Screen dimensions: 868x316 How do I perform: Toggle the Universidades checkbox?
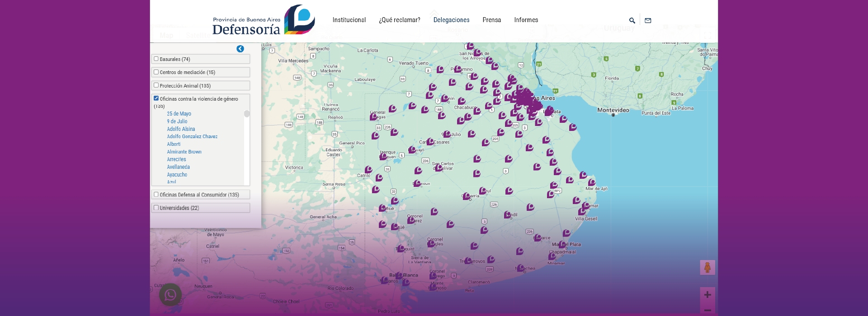(156, 208)
